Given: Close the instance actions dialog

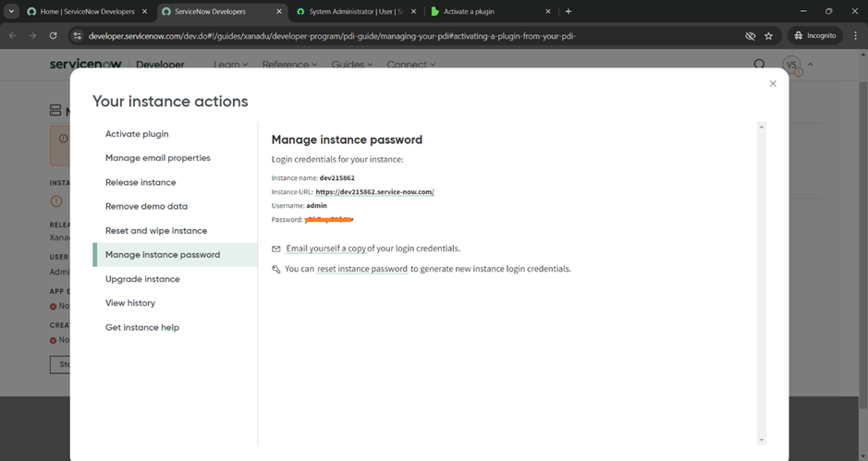Looking at the screenshot, I should [773, 84].
